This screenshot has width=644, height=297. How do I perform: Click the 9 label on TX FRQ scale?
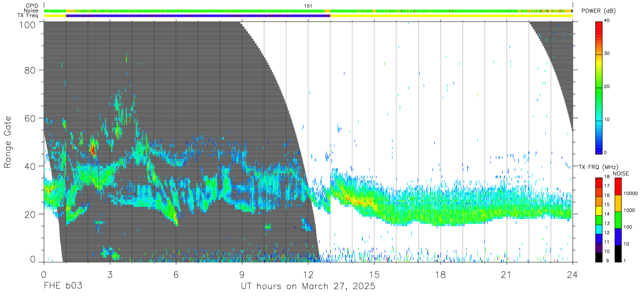click(607, 260)
